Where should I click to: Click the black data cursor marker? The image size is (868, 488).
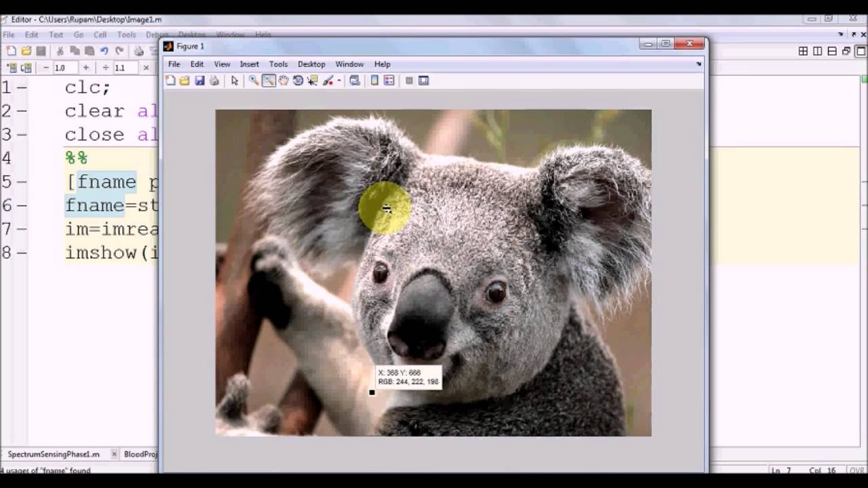[372, 392]
